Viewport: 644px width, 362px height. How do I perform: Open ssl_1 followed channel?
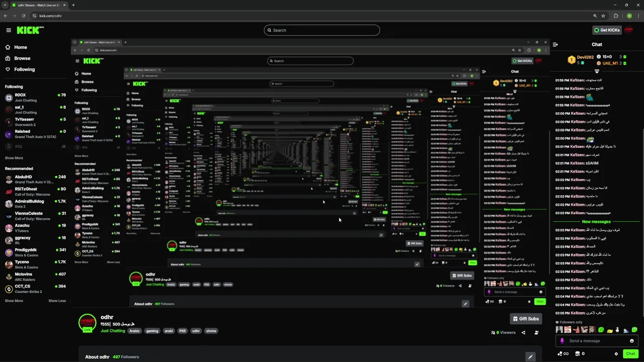[x=35, y=110]
